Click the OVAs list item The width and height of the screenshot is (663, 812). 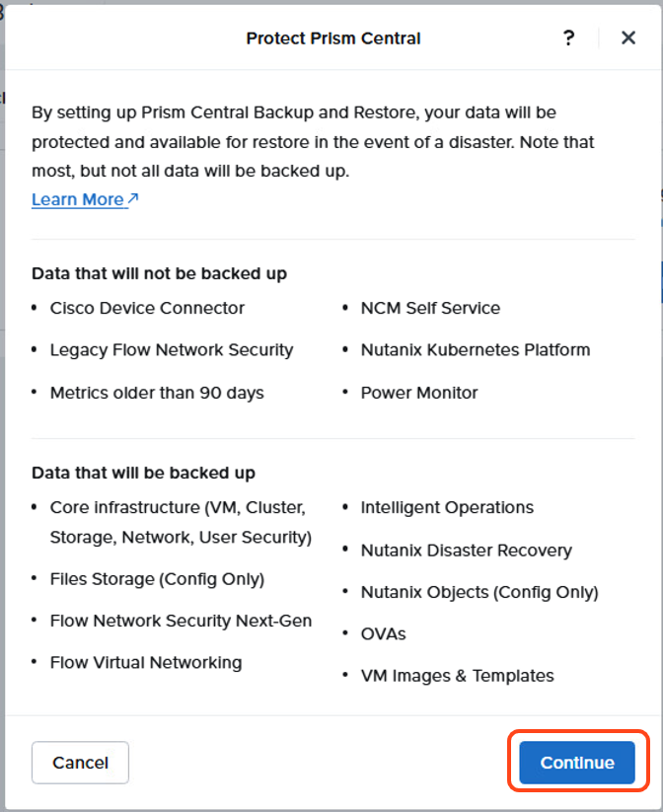[383, 633]
